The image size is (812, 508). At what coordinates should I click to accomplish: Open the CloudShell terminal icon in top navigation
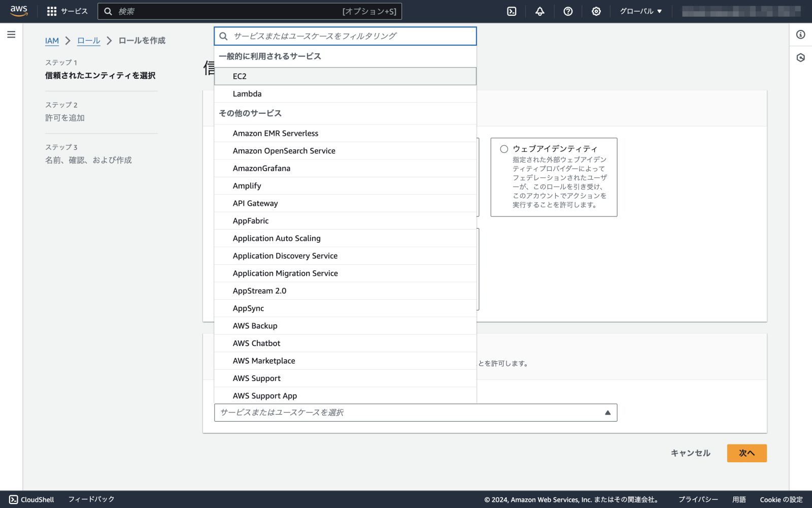click(511, 11)
